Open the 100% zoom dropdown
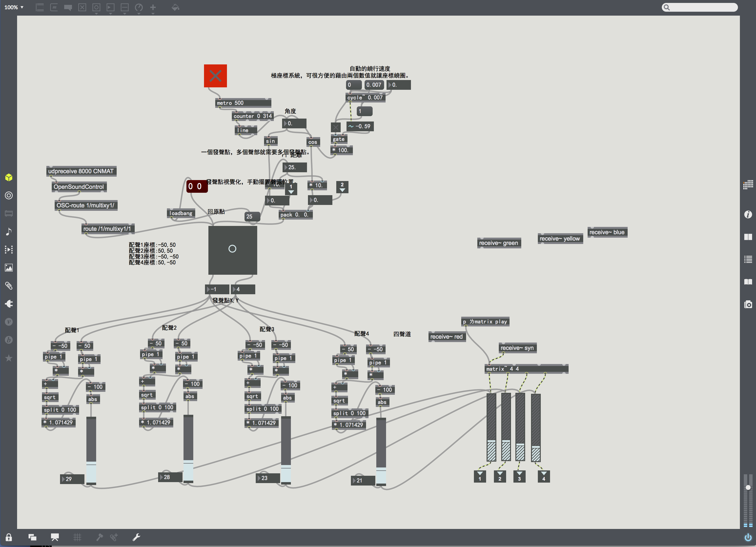 pos(14,7)
